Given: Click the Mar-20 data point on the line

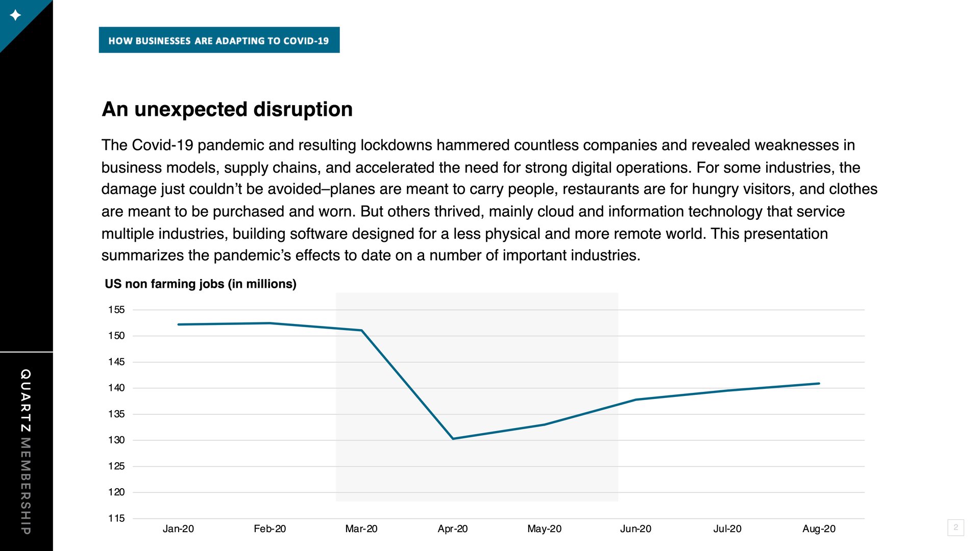Looking at the screenshot, I should [362, 330].
